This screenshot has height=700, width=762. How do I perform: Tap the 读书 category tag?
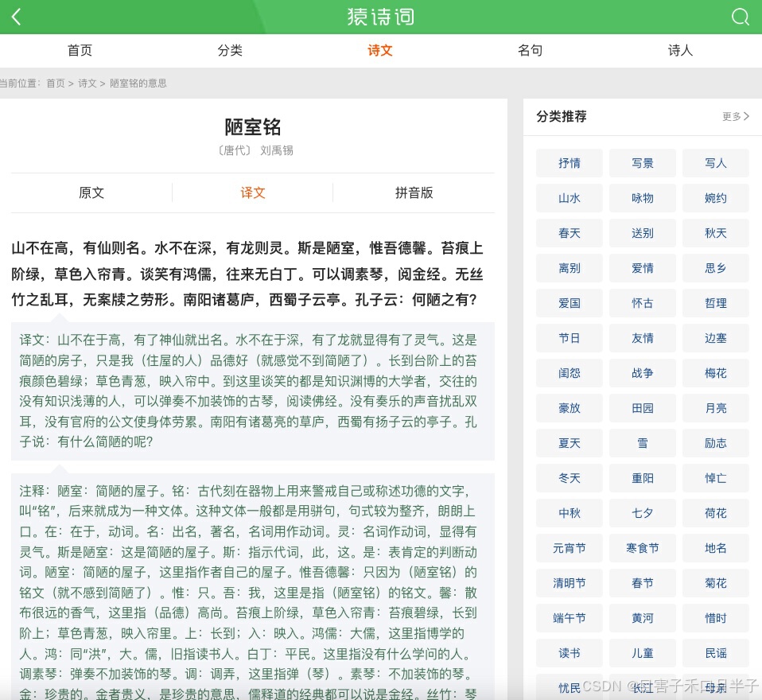tap(569, 653)
